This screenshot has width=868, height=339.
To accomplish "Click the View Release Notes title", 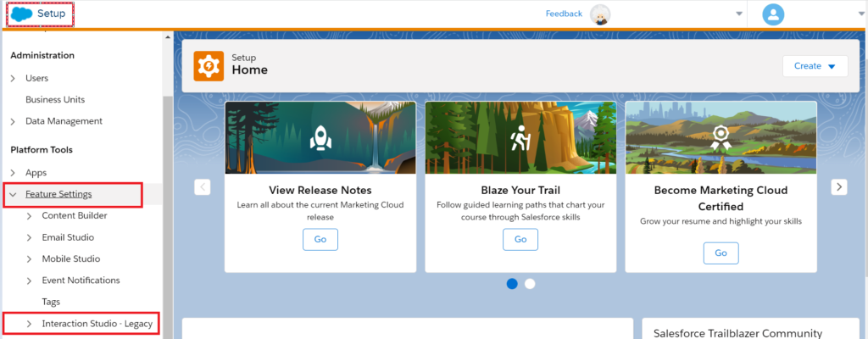I will click(x=320, y=190).
